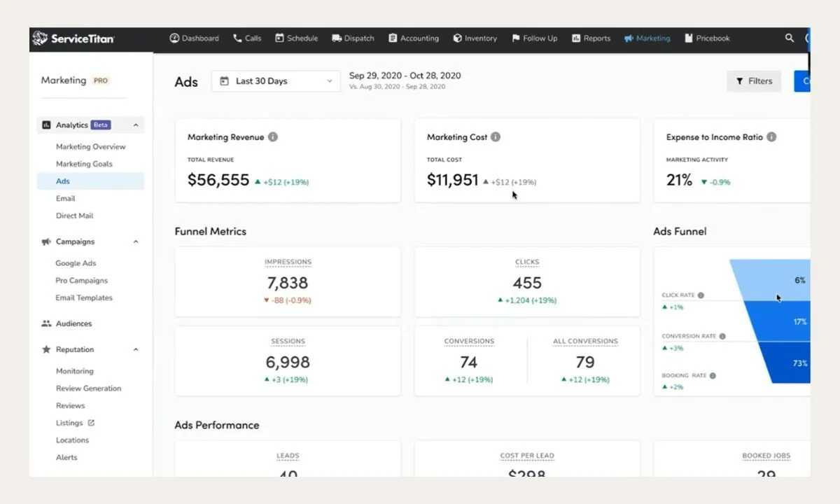
Task: Open the Last 30 Days date dropdown
Action: point(276,81)
